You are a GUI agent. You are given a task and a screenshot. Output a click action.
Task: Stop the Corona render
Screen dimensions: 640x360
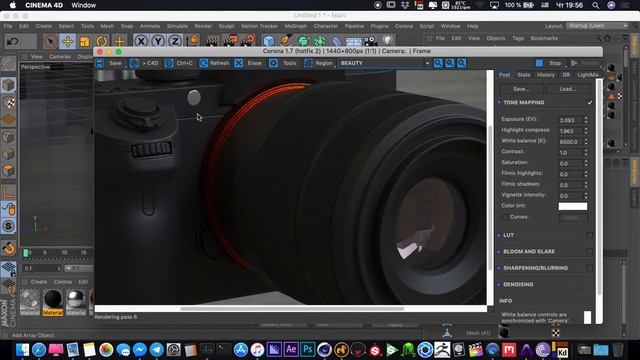549,63
